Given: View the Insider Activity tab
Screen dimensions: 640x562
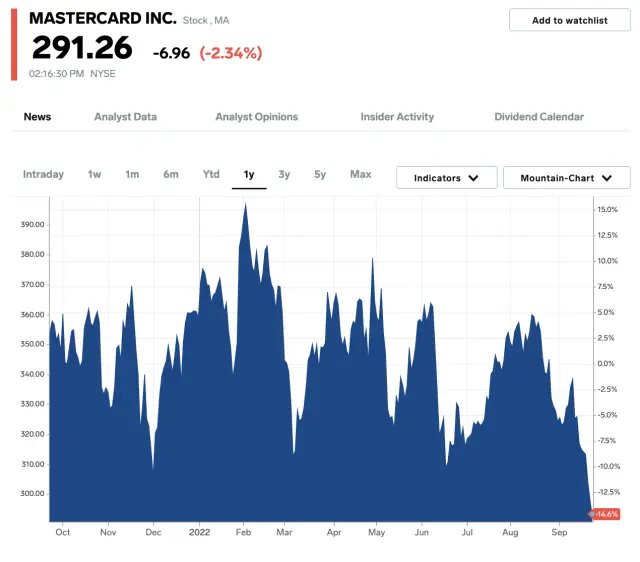Looking at the screenshot, I should click(397, 117).
